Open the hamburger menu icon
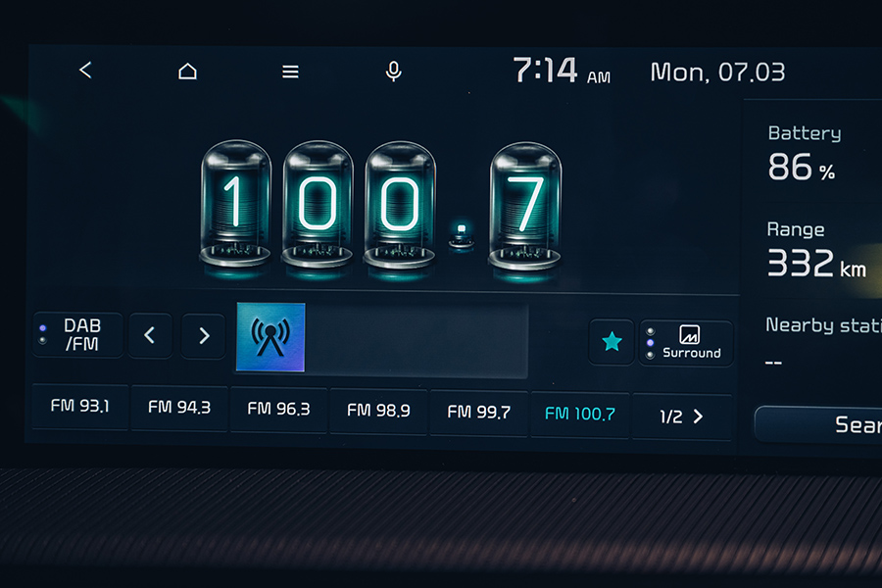Screen dimensions: 882x588 290,72
